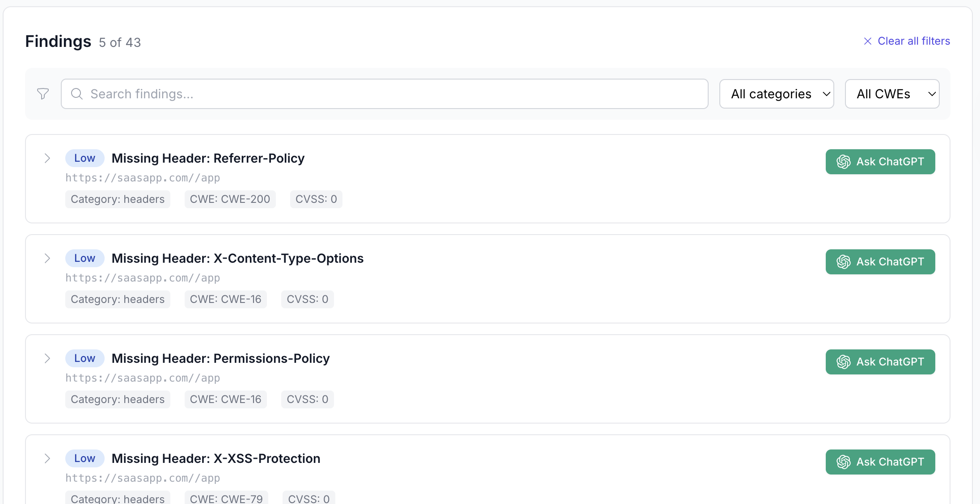
Task: Click the Low badge on Permissions-Policy
Action: (x=85, y=358)
